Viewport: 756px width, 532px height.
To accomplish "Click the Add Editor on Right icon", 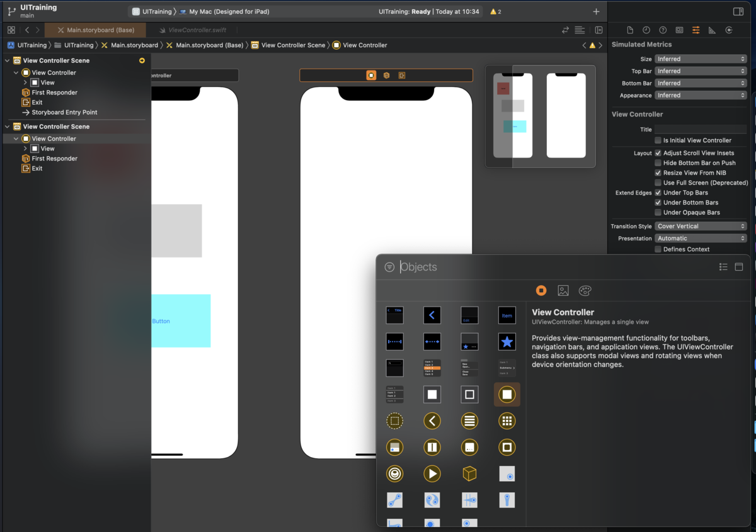I will coord(598,30).
